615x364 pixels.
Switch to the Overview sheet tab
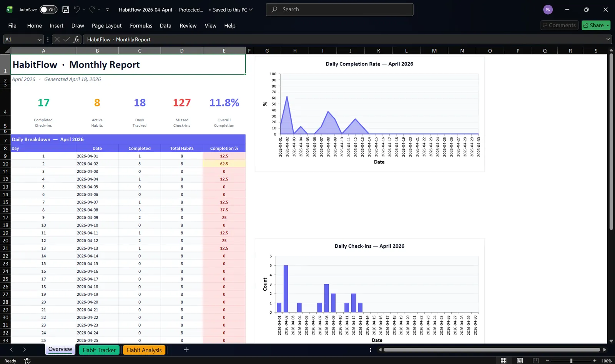coord(60,349)
